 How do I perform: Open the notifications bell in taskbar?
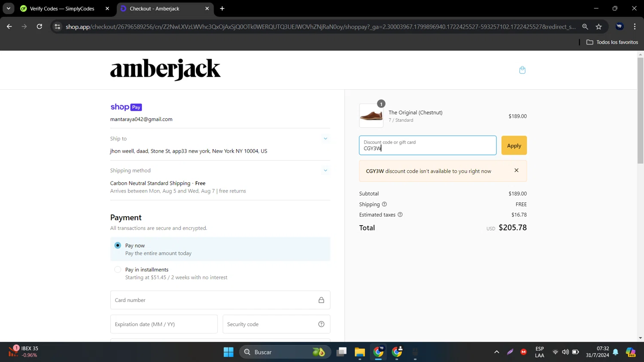point(616,352)
